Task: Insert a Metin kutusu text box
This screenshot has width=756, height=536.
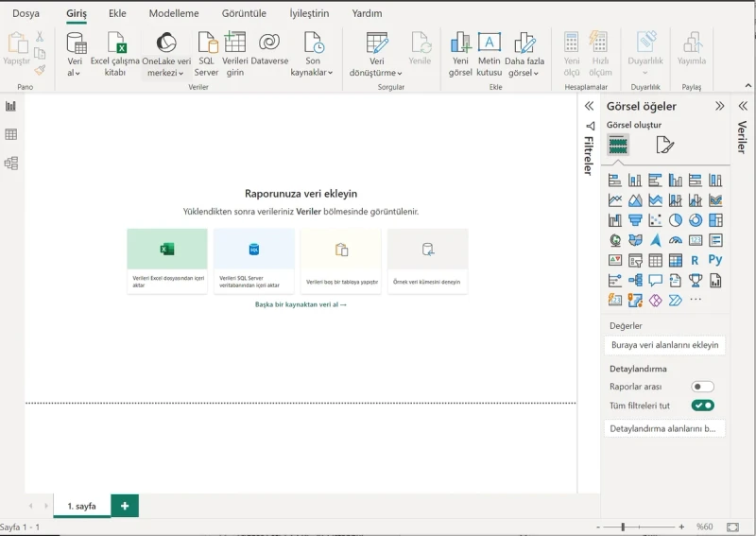Action: click(x=489, y=54)
